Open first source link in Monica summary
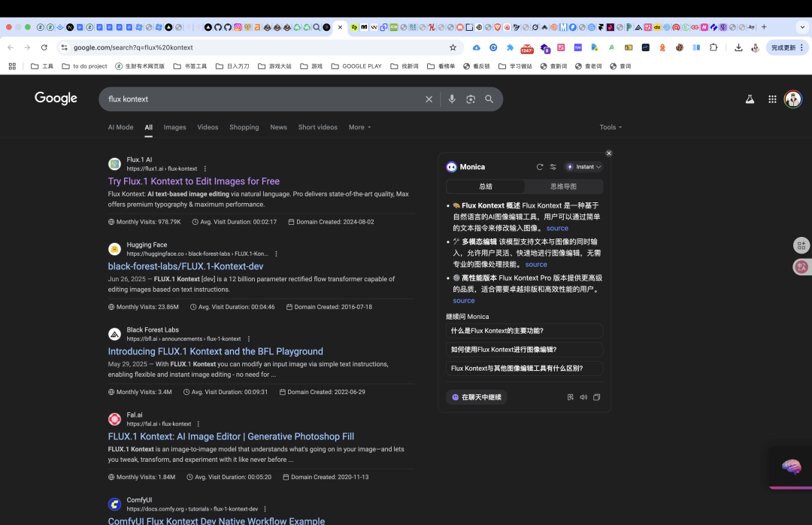This screenshot has height=525, width=812. click(557, 228)
